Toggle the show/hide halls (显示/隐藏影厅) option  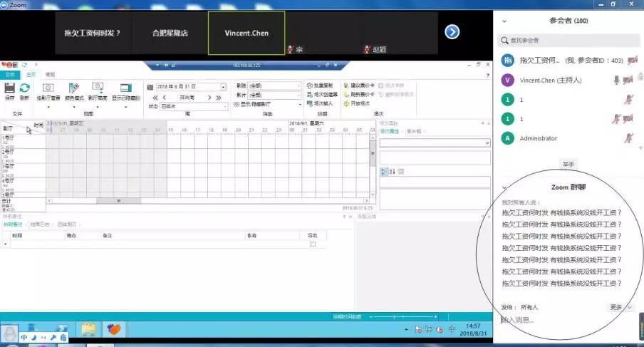click(252, 104)
